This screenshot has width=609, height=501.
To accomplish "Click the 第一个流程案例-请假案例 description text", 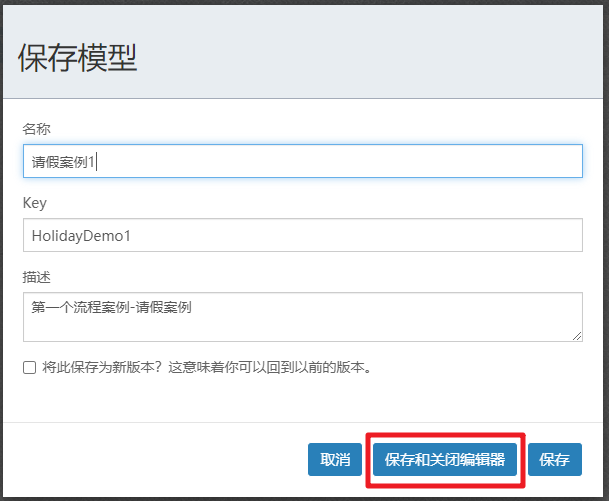I will (110, 307).
